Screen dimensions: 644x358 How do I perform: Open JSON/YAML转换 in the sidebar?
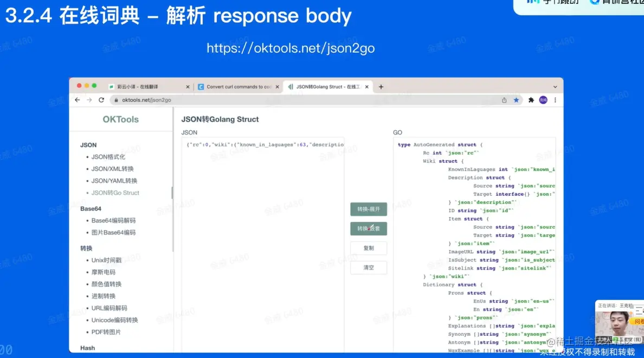[x=114, y=181]
